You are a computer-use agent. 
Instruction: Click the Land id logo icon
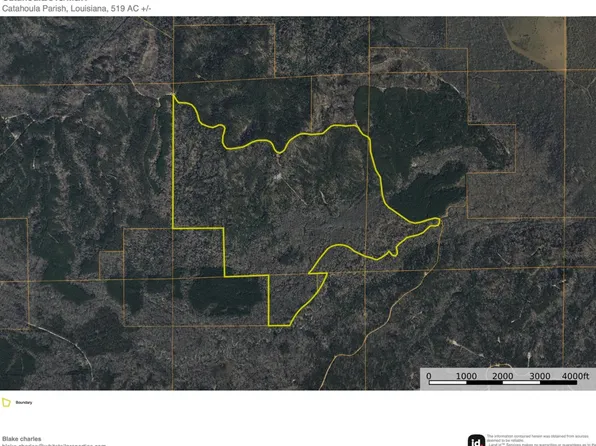coord(476,441)
